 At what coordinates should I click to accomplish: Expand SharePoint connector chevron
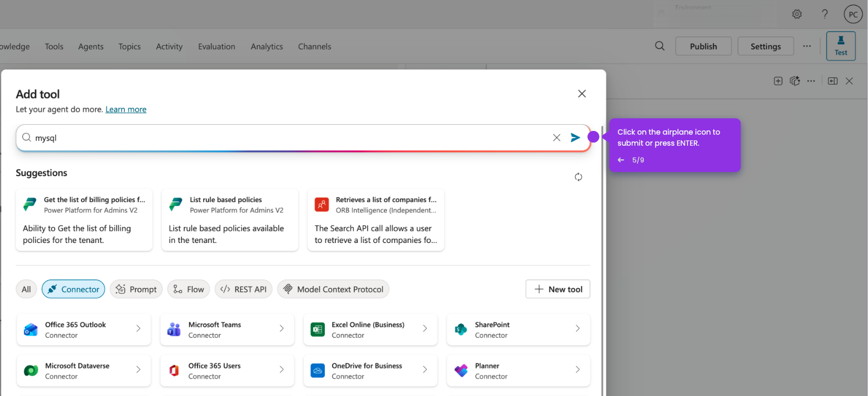click(577, 328)
